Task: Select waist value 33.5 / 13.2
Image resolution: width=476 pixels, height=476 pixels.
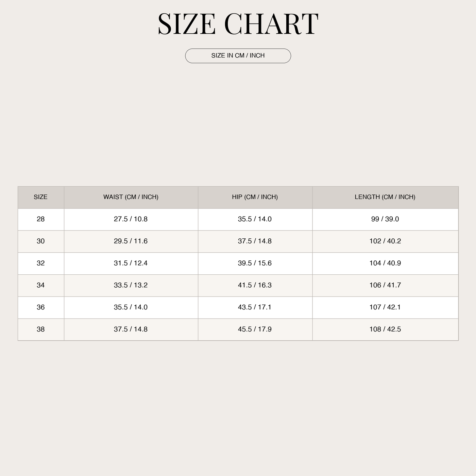Action: [131, 285]
